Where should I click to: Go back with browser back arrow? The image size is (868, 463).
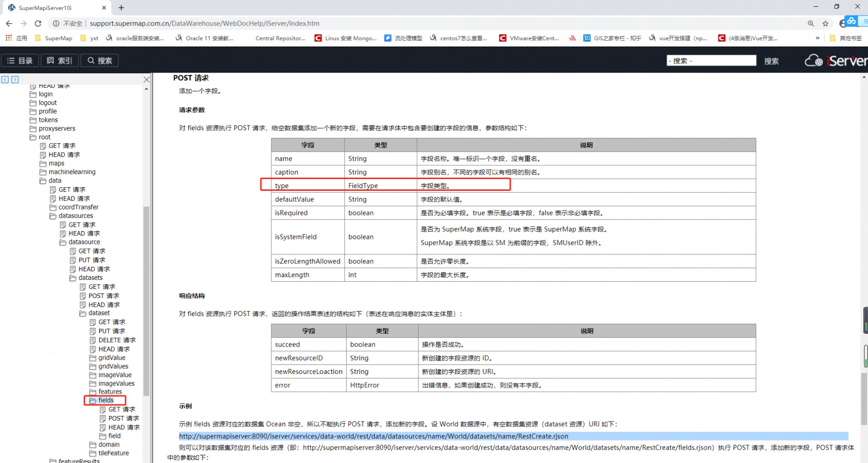(9, 23)
